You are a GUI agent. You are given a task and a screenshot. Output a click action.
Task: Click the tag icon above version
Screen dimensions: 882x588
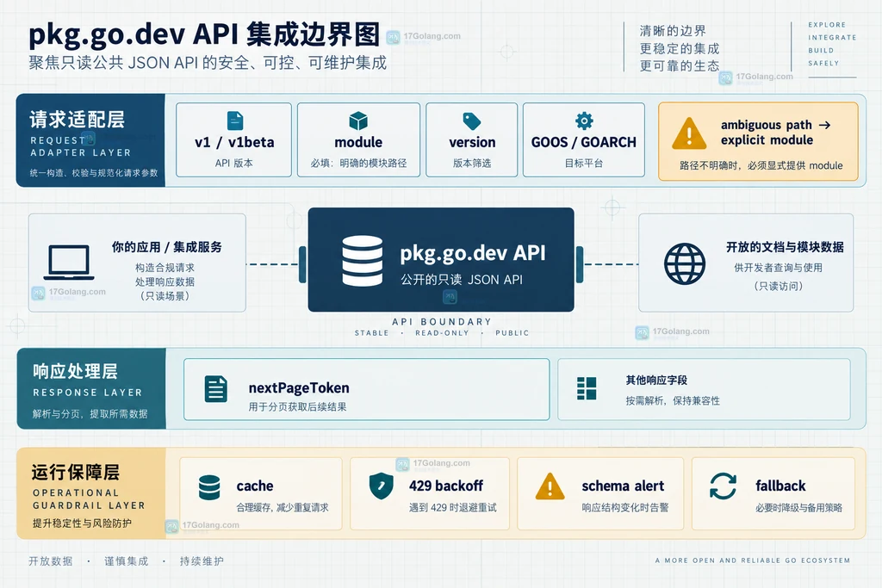pos(471,121)
